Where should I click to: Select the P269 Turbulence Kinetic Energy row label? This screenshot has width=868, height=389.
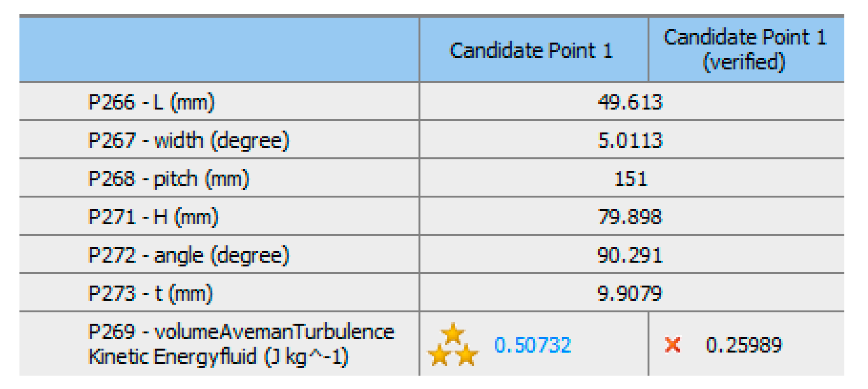[241, 344]
